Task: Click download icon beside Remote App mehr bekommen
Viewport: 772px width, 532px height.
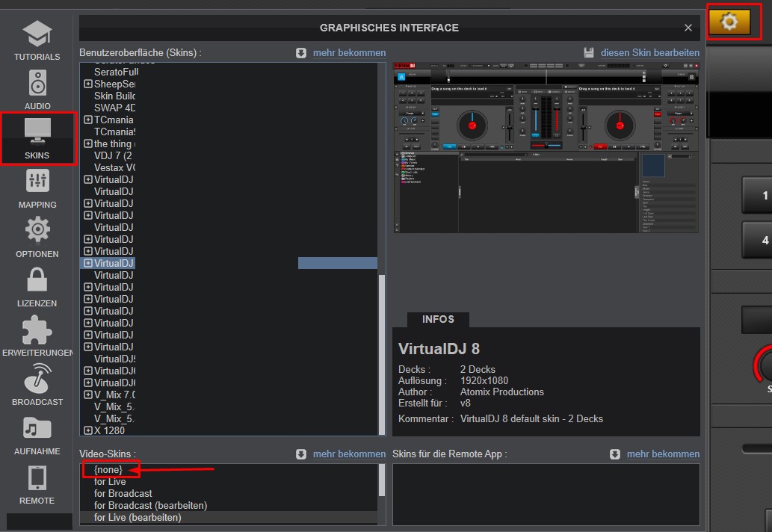Action: tap(615, 454)
